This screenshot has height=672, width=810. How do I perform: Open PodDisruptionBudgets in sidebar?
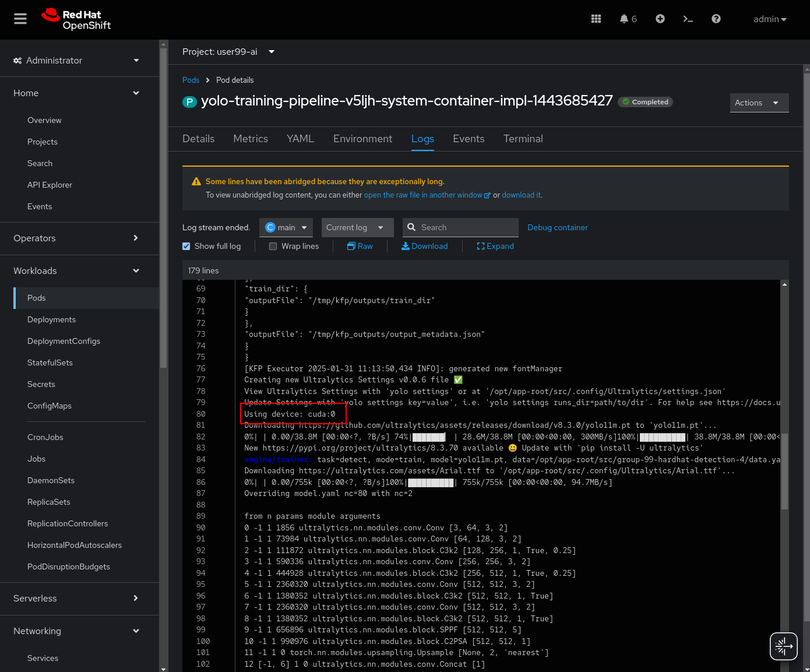click(x=69, y=567)
